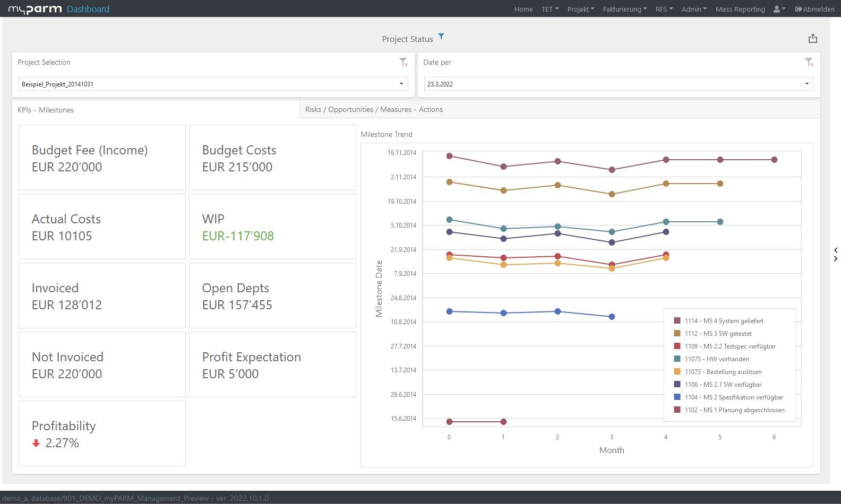Clear the Project Selection filter icon

[x=404, y=63]
